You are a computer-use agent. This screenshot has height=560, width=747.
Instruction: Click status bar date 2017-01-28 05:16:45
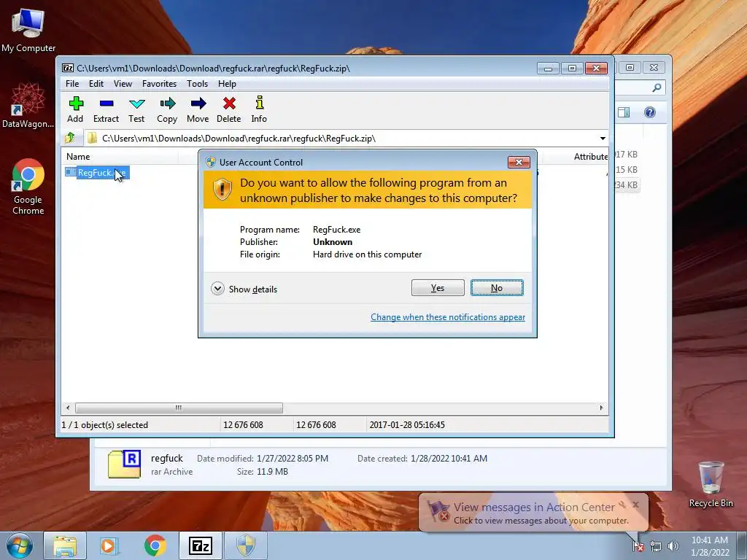(x=407, y=425)
